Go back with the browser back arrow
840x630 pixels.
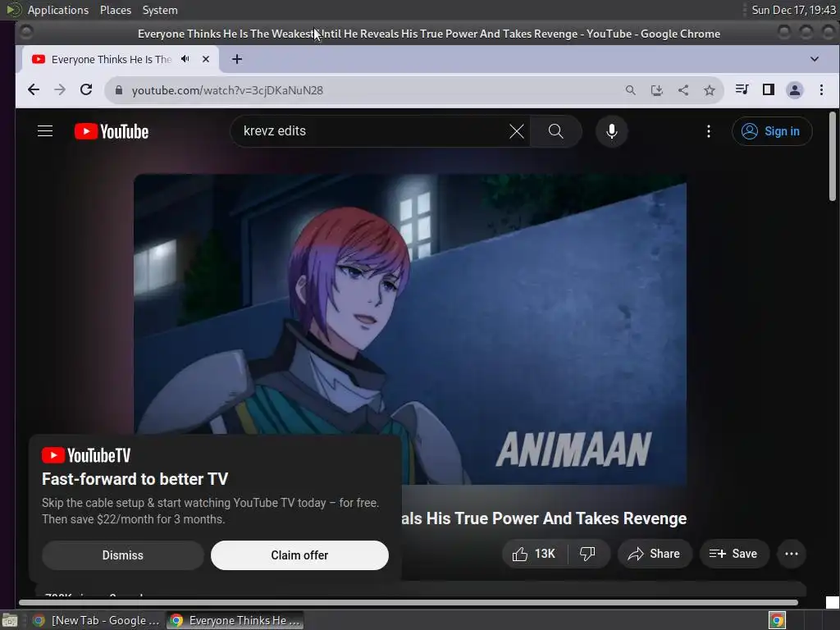(x=33, y=90)
